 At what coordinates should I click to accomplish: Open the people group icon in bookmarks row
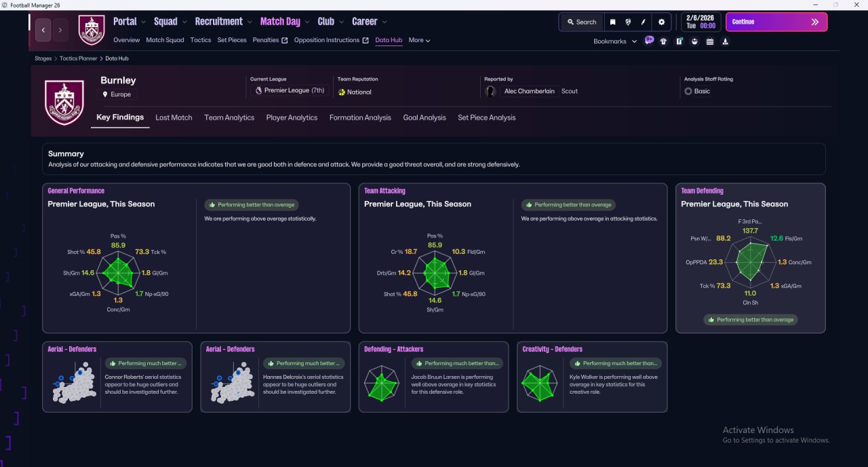point(694,41)
